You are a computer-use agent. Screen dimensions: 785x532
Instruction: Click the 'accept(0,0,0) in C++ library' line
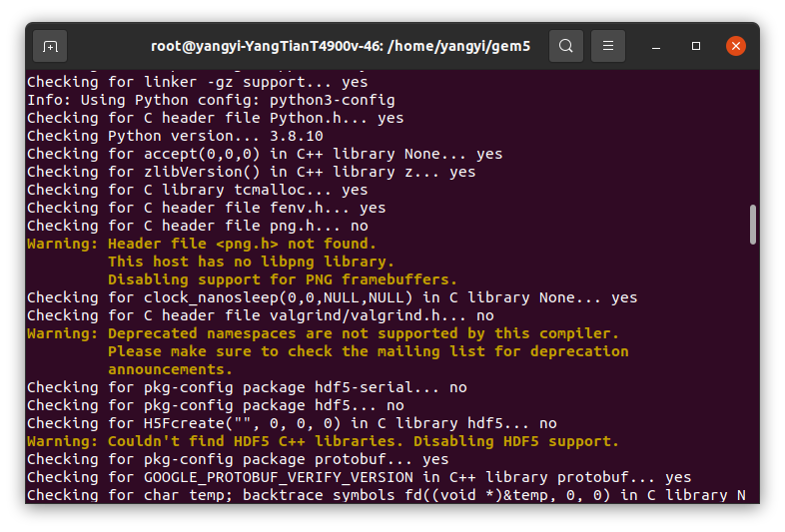click(x=265, y=154)
